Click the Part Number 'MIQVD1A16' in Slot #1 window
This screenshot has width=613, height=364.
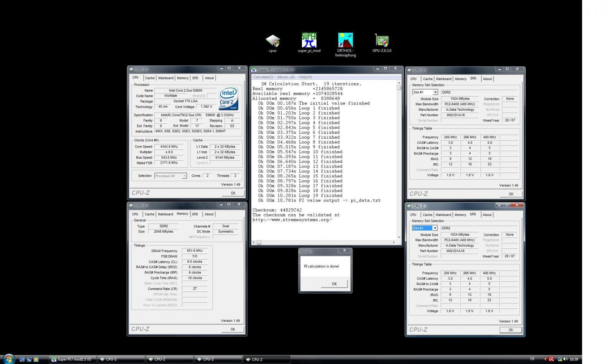tap(460, 115)
